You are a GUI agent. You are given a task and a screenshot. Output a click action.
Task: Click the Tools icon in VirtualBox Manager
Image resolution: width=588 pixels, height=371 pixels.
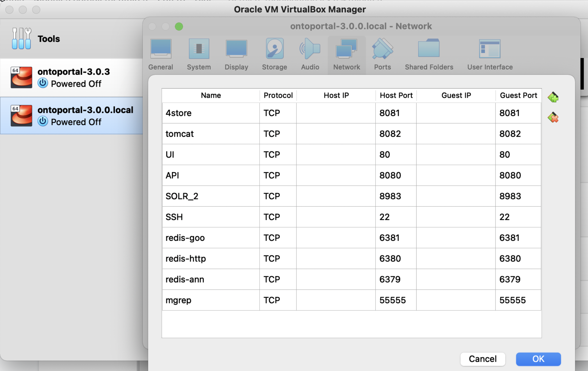(21, 38)
